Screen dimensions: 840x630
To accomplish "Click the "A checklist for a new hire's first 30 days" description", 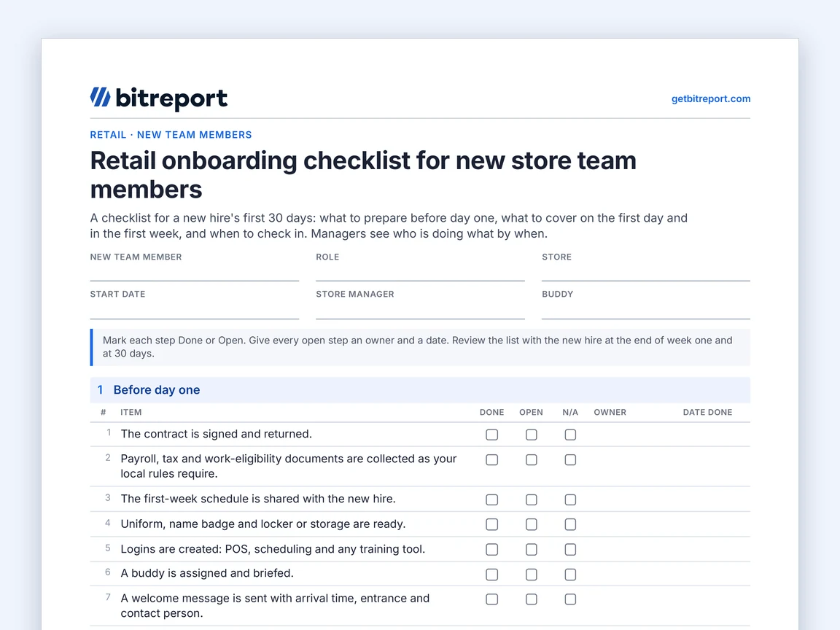I will click(389, 225).
